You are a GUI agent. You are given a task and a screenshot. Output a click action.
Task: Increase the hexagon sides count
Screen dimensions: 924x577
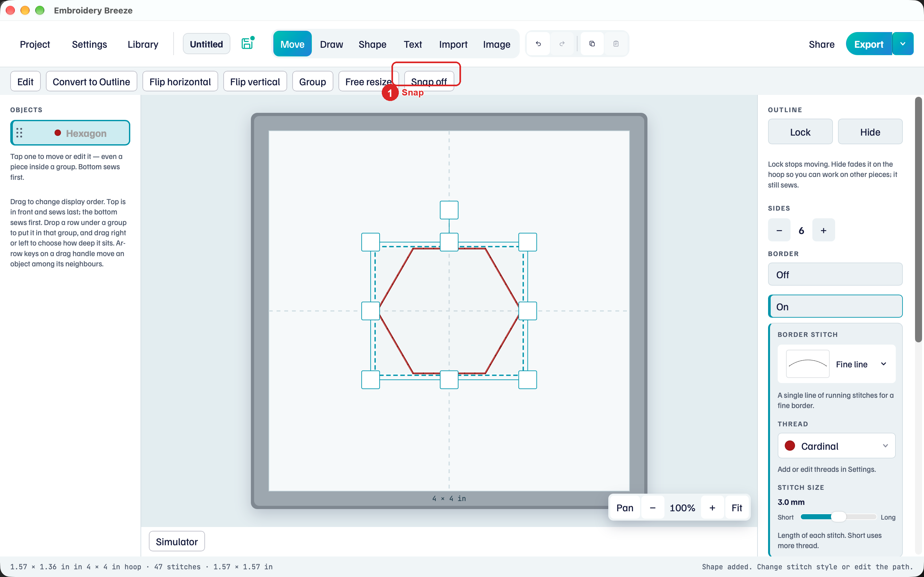pos(824,230)
